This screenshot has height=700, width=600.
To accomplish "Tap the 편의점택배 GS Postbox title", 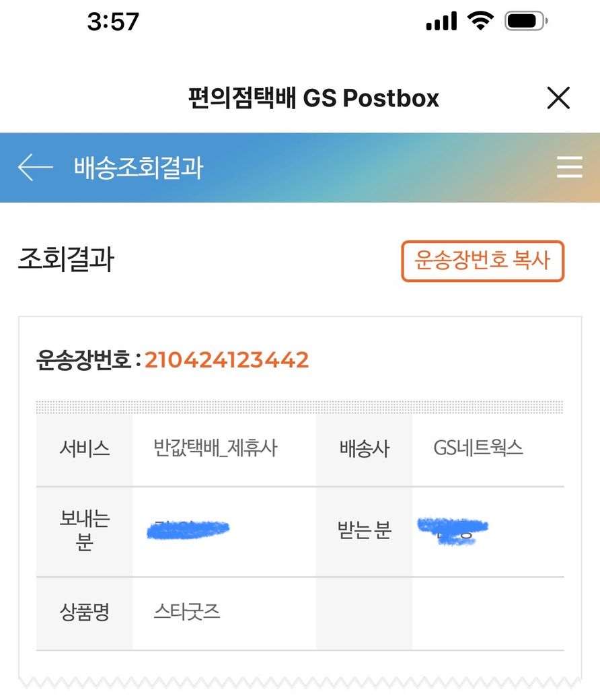I will pyautogui.click(x=313, y=98).
